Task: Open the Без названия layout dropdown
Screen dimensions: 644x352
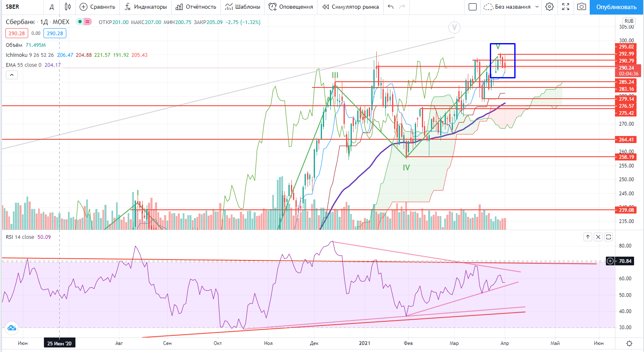Action: point(512,7)
